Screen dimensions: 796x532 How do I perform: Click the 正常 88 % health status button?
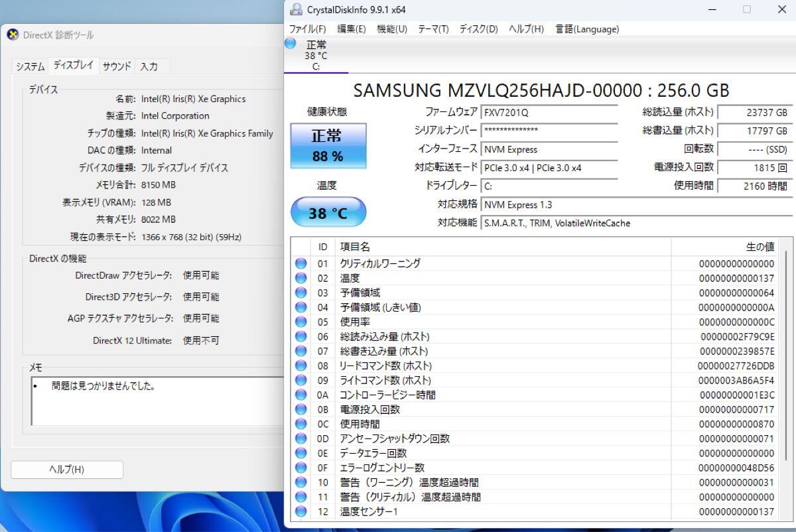click(328, 145)
